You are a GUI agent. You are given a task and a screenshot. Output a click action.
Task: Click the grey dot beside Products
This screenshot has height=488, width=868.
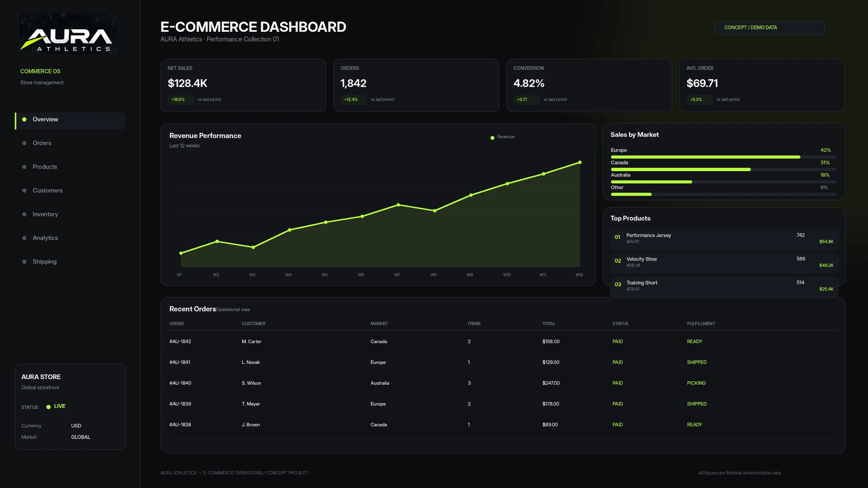click(24, 167)
